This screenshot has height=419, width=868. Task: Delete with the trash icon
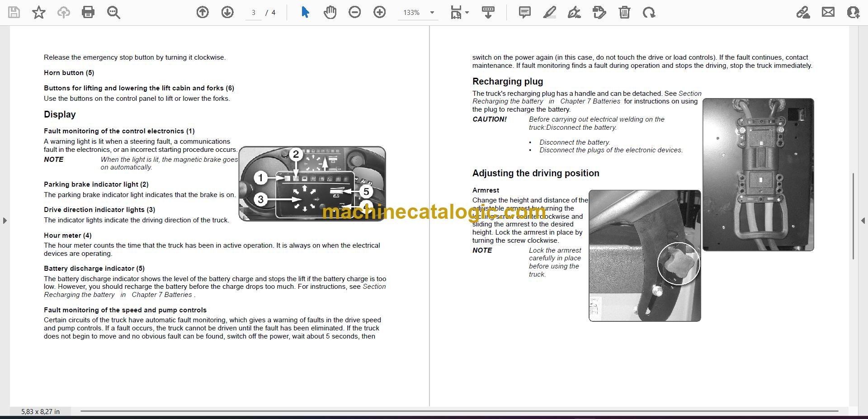(x=624, y=12)
